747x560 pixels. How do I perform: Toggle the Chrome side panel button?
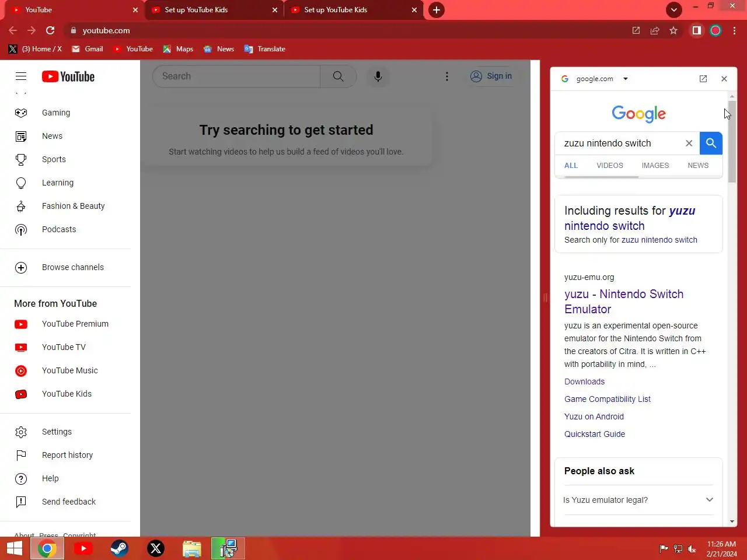pyautogui.click(x=697, y=30)
